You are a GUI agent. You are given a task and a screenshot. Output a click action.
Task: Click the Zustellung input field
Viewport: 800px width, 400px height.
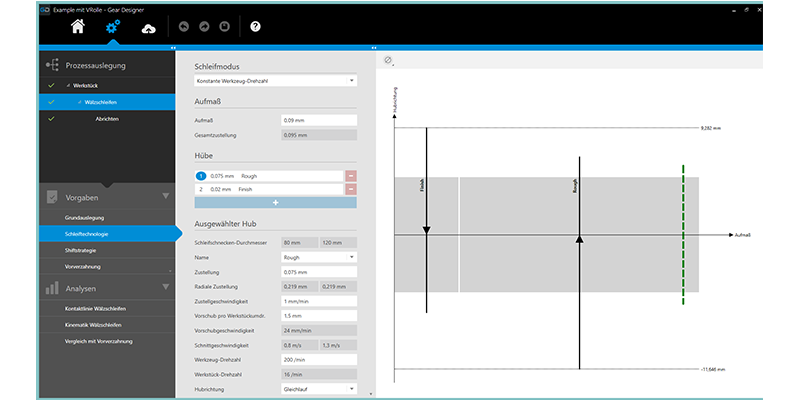(x=319, y=272)
